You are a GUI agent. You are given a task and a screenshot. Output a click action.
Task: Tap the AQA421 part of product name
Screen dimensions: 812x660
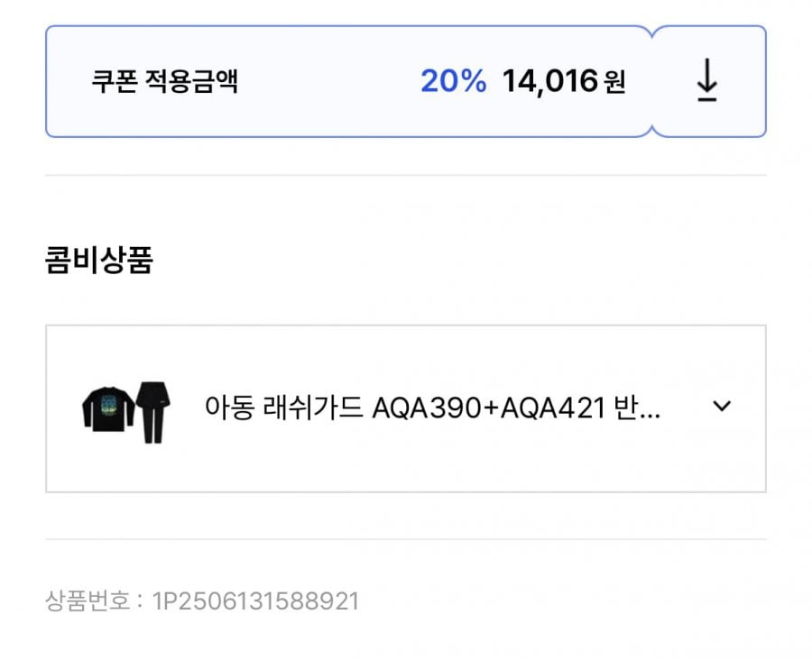click(553, 408)
